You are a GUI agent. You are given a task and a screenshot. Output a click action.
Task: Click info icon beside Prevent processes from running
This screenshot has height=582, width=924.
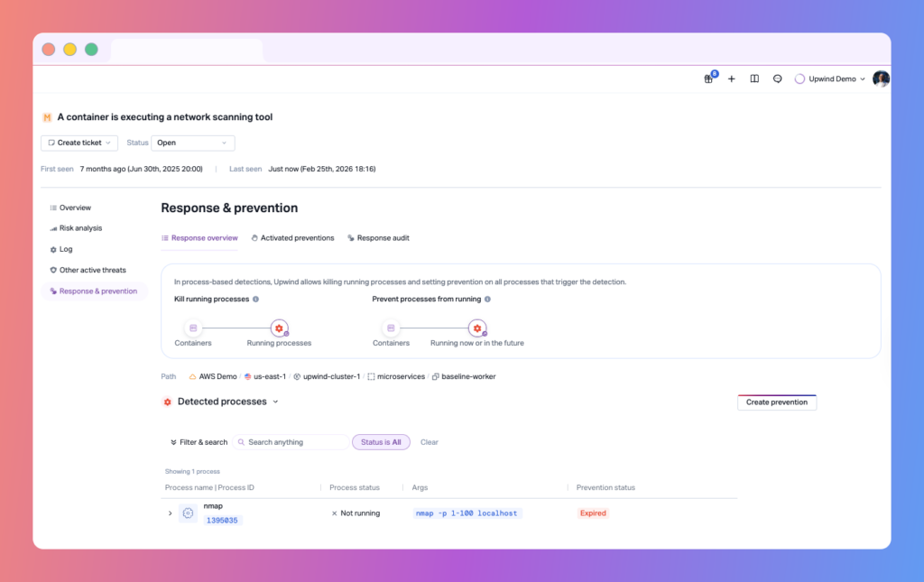click(487, 299)
